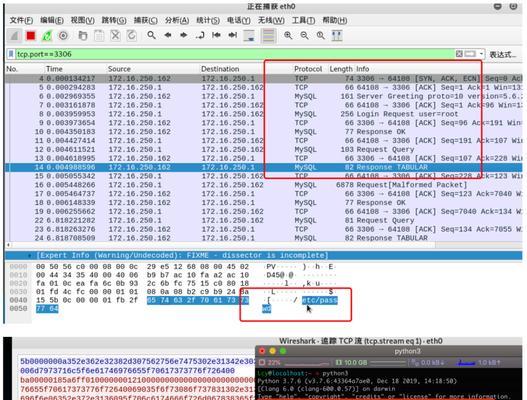Click the tcp.port==3306 filter field
The height and width of the screenshot is (400, 527).
pos(235,54)
